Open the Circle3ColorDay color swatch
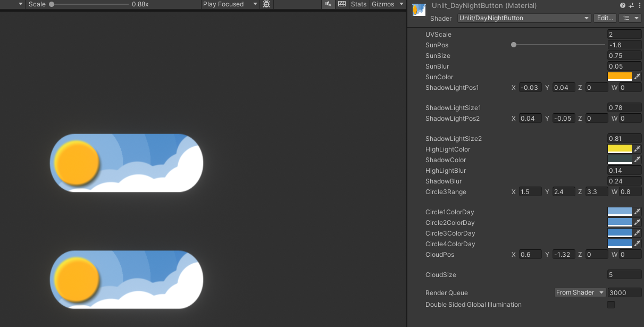This screenshot has height=327, width=644. coord(620,233)
